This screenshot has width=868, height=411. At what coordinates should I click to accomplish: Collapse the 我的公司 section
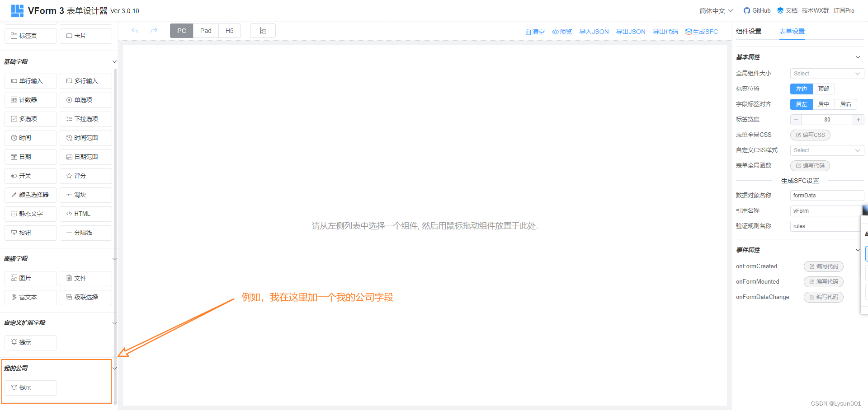point(114,368)
